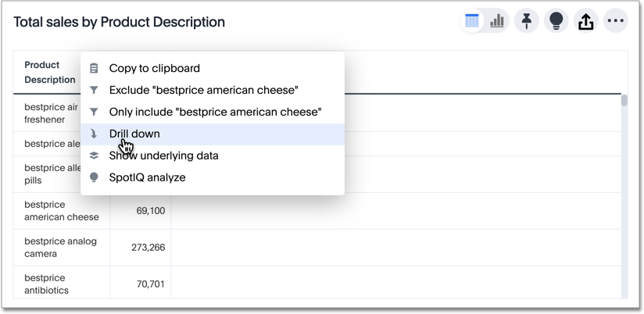Open SpotIQ lightbulb insights icon
This screenshot has width=644, height=314.
coord(556,21)
